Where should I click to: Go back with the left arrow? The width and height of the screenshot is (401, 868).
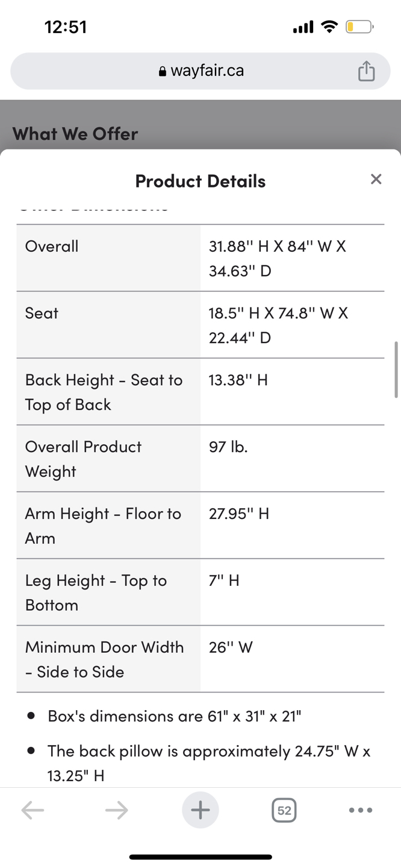click(x=33, y=810)
